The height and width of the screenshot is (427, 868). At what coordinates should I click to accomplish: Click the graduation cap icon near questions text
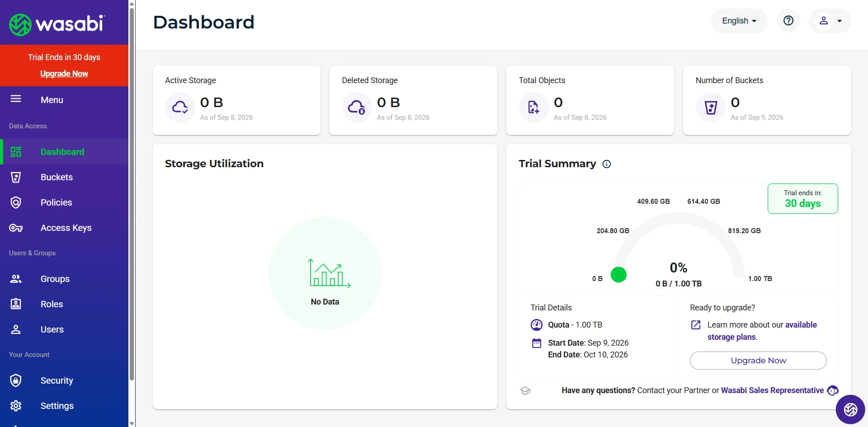(x=525, y=391)
